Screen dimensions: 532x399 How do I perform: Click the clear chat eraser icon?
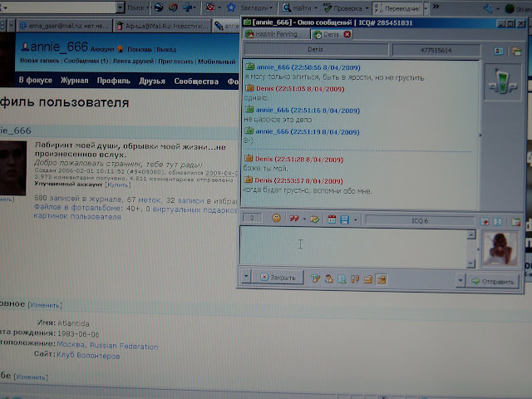(485, 222)
